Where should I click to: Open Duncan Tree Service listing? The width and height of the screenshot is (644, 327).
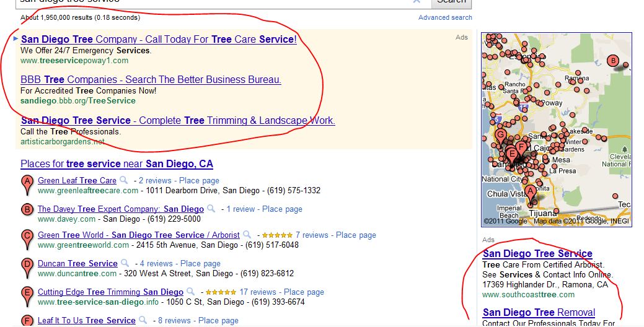(77, 263)
